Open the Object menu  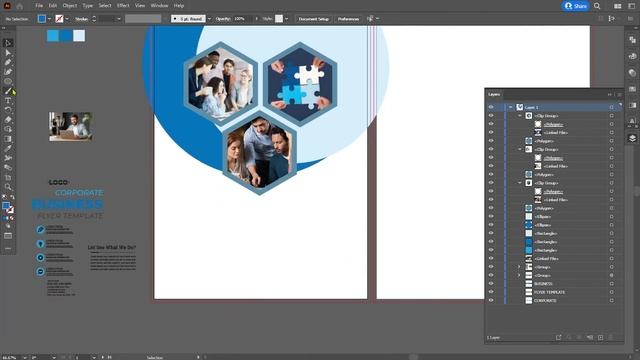tap(70, 6)
